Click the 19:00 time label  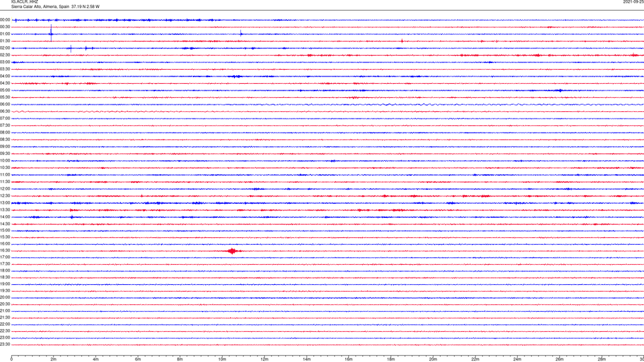[x=5, y=284]
